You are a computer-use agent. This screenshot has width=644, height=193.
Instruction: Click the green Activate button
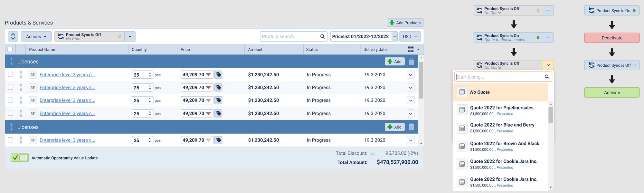612,92
